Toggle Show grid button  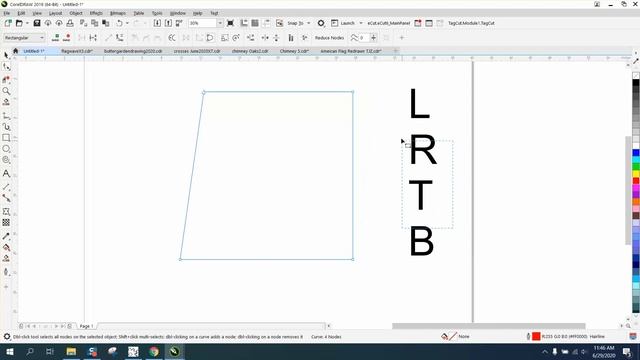(x=255, y=23)
